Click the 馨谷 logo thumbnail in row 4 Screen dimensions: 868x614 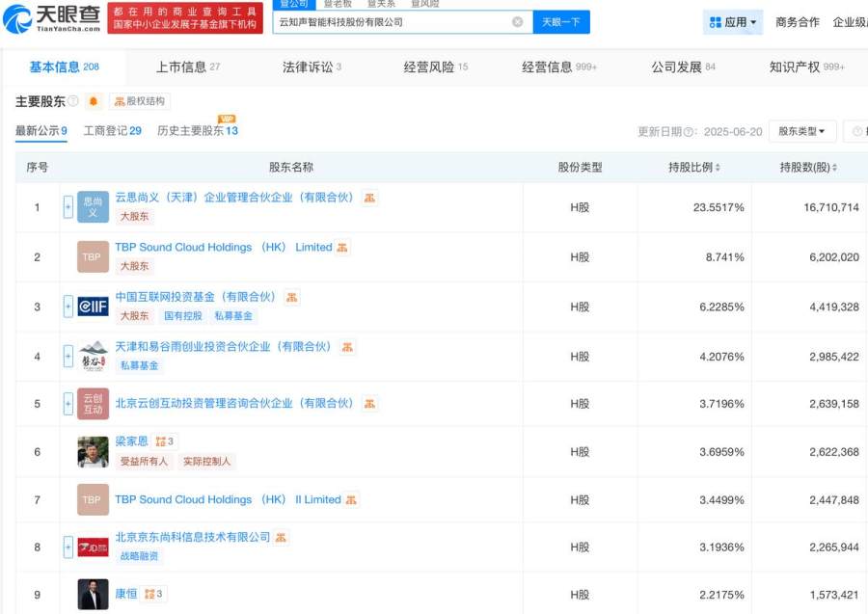point(93,357)
